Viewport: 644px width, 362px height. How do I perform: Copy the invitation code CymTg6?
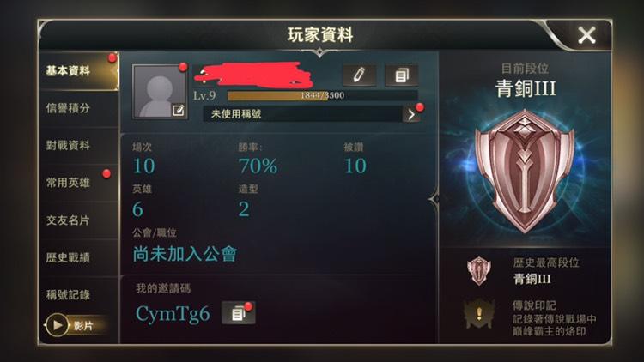[x=238, y=314]
